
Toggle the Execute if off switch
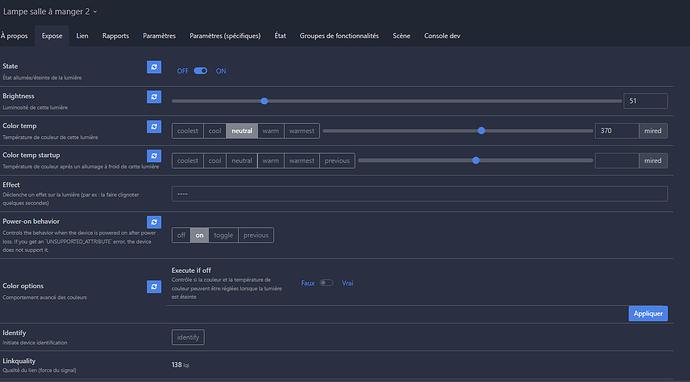click(x=326, y=283)
